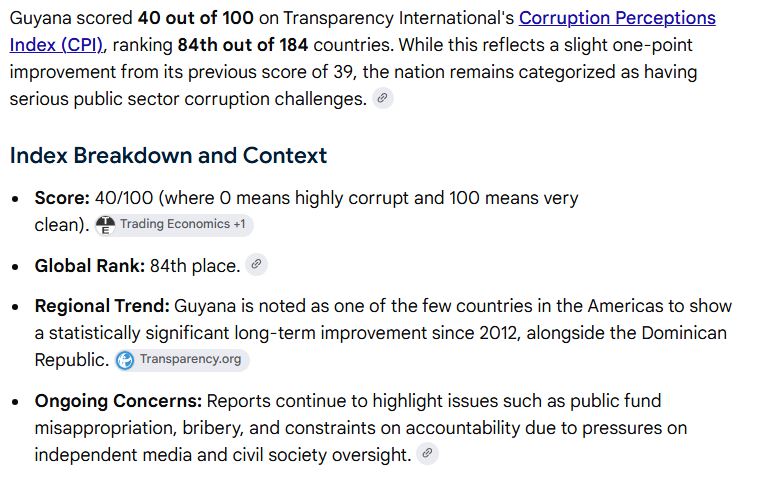
Task: Click the bold "Ongoing Concerns:" label
Action: [x=118, y=401]
